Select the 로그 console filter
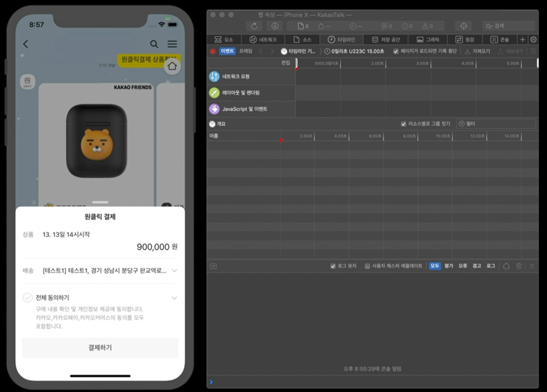This screenshot has height=392, width=547. [490, 266]
